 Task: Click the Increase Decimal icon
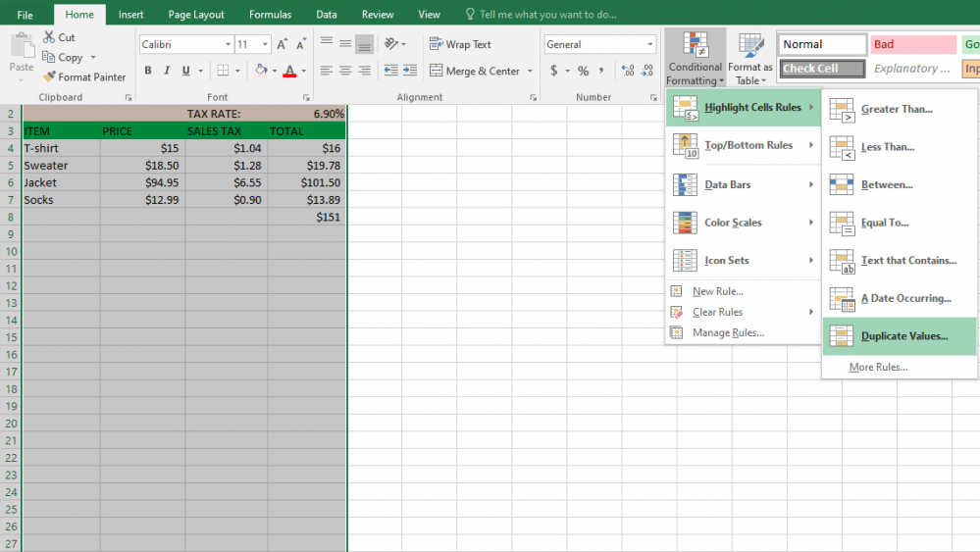628,71
